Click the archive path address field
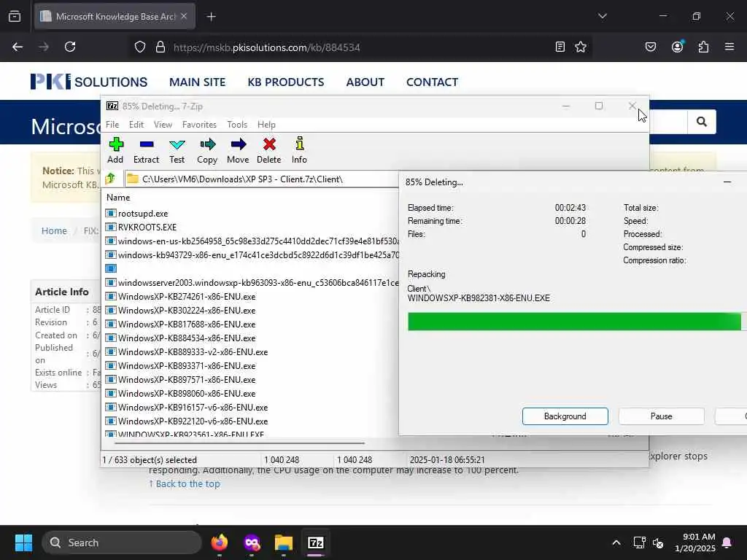 coord(262,179)
